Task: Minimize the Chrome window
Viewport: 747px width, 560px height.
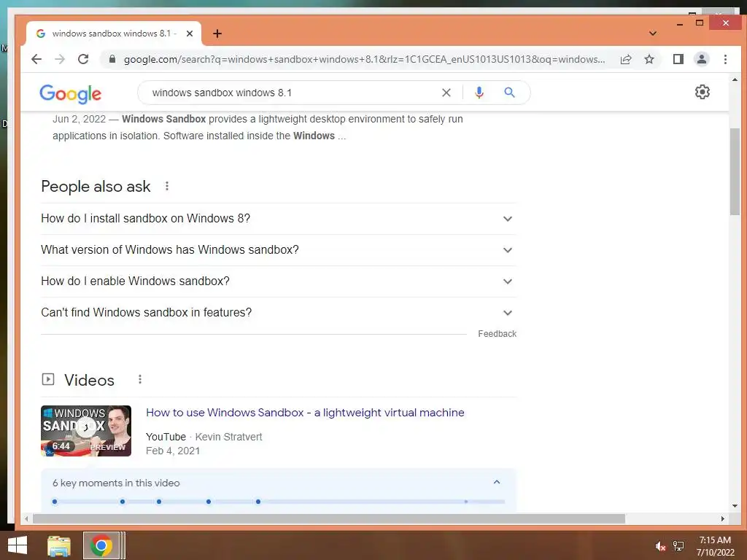Action: (x=680, y=23)
